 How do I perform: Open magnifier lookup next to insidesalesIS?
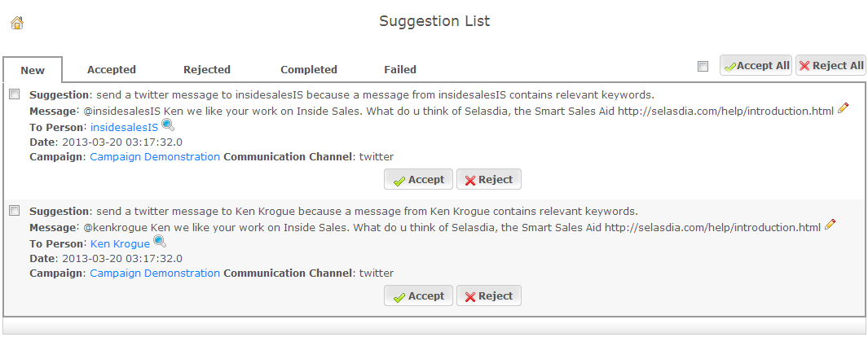point(167,125)
